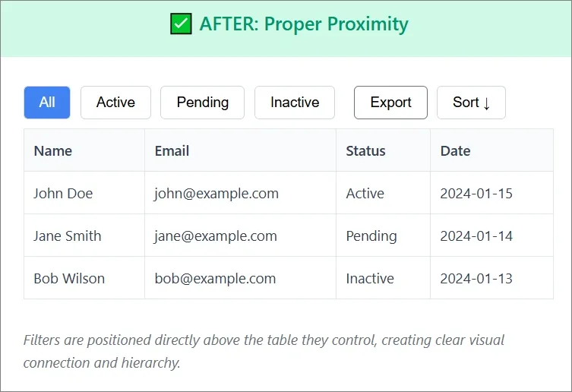
Task: Click Jane Smith's Pending status cell
Action: click(x=371, y=236)
